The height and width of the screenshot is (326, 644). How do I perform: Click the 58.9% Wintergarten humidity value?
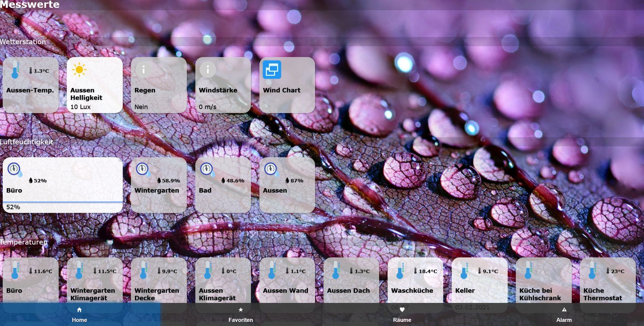click(171, 181)
